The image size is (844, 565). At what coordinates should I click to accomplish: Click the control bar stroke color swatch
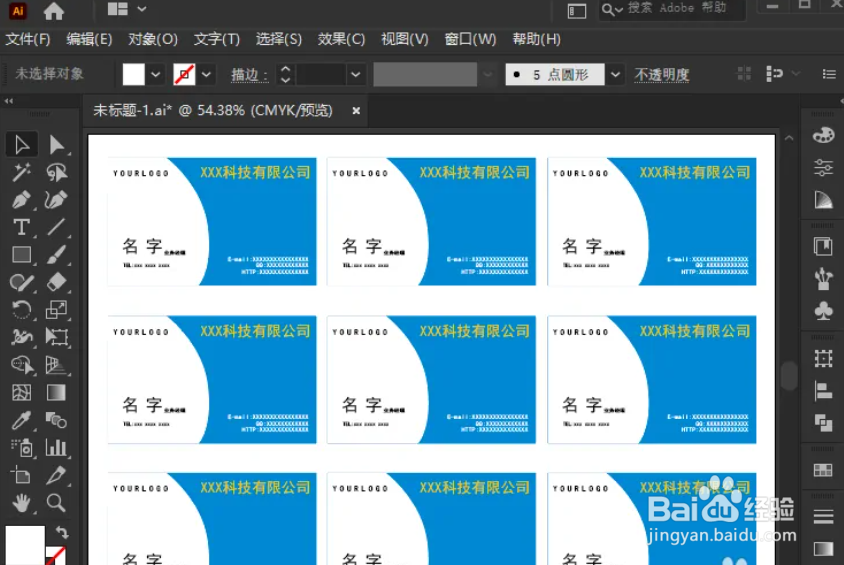pos(184,74)
